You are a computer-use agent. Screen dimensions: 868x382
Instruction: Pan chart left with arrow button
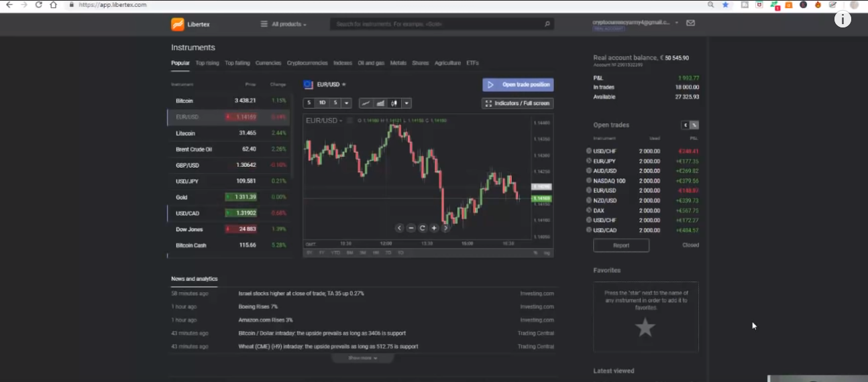(399, 228)
